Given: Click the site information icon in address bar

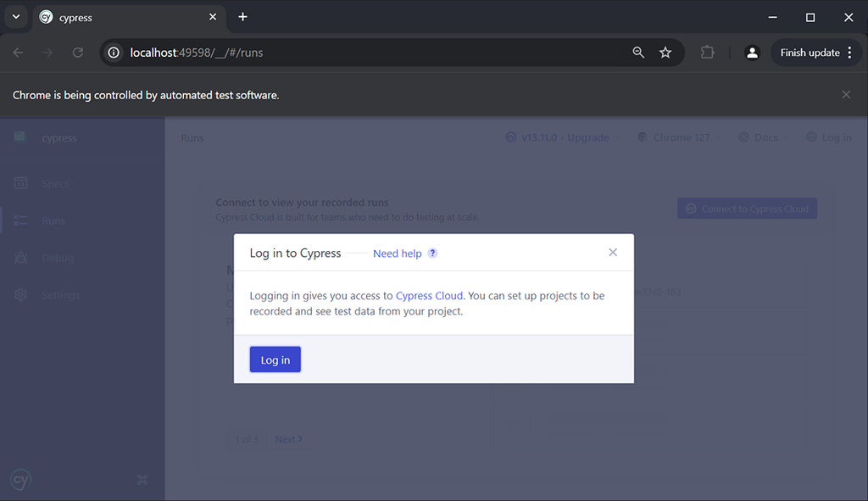Looking at the screenshot, I should [114, 53].
